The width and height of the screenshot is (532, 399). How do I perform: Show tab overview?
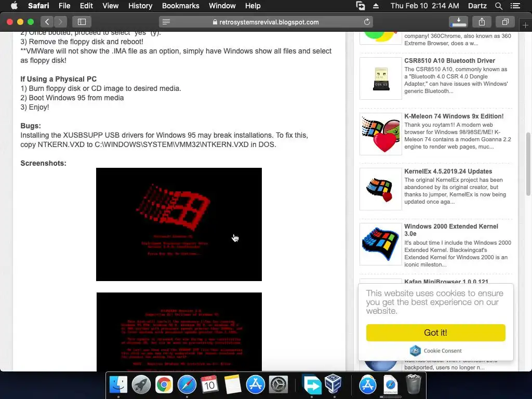[505, 22]
